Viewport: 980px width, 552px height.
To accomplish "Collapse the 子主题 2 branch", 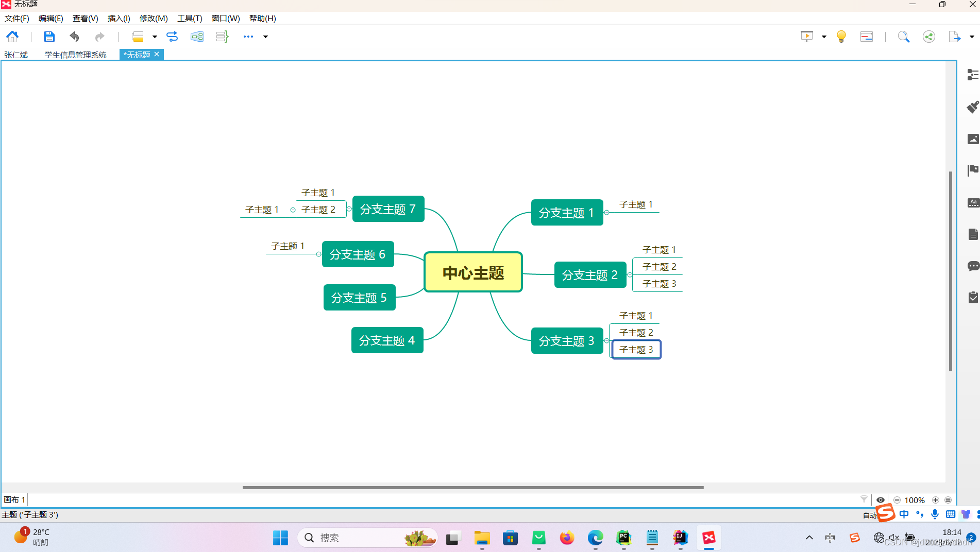I will click(x=293, y=210).
